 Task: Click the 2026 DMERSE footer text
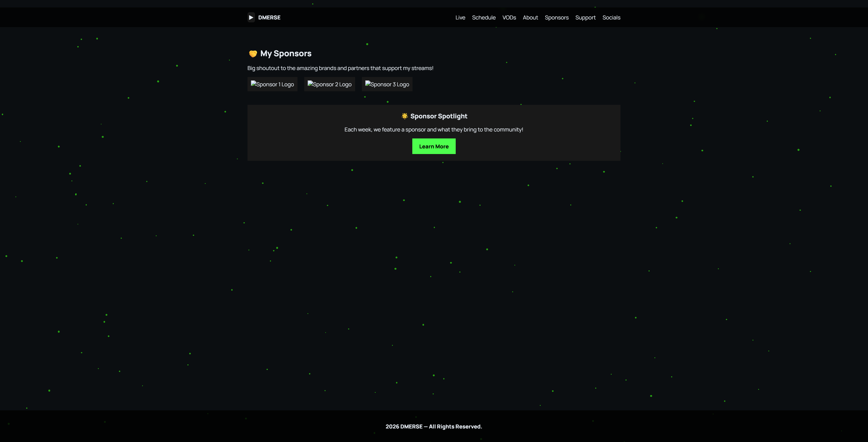point(434,426)
